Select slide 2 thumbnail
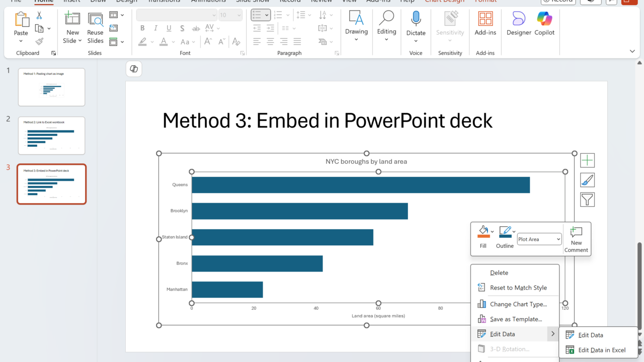 click(51, 136)
